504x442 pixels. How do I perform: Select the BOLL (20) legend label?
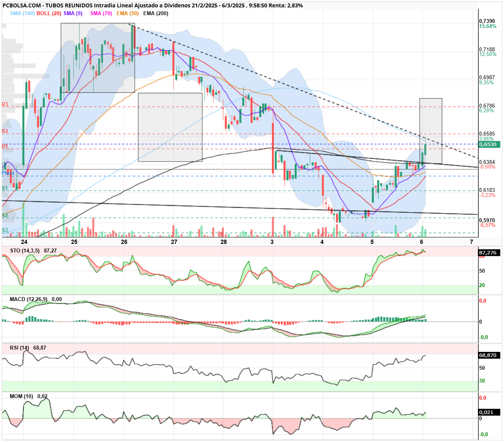pos(49,13)
